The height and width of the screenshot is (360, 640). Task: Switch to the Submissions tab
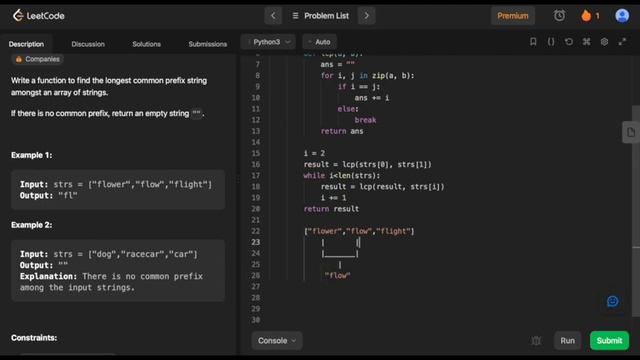208,44
